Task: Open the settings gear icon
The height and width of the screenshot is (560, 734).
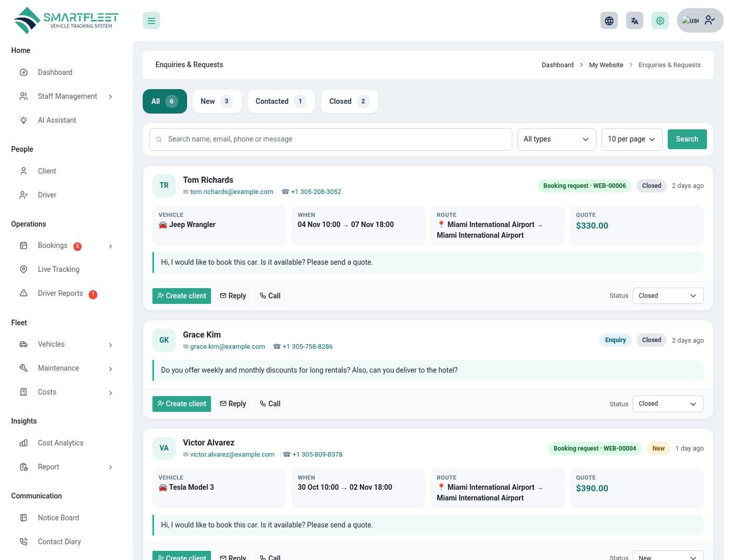Action: [x=660, y=20]
